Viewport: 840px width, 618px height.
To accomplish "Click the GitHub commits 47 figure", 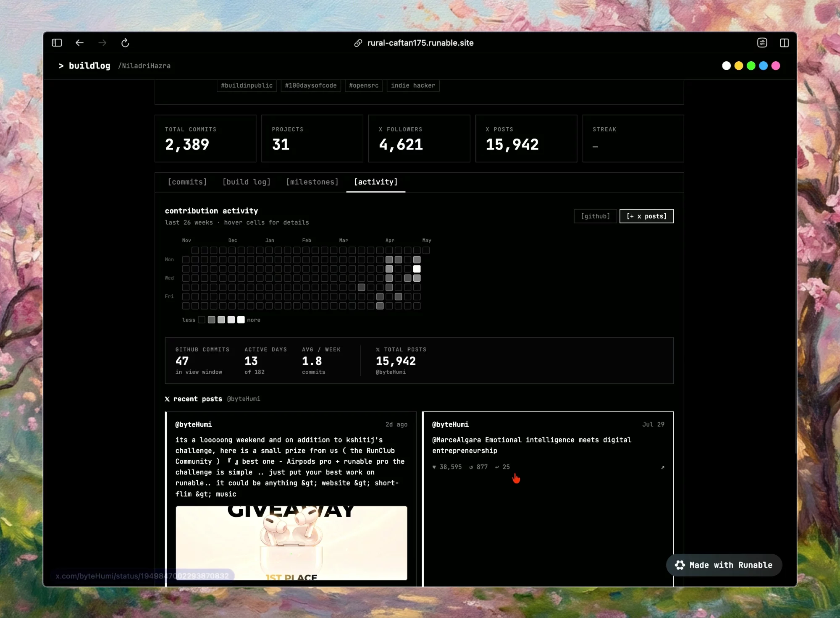I will click(x=182, y=361).
